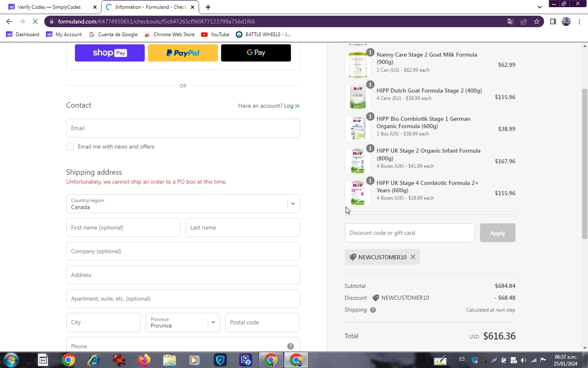
Task: Go back to the previous page
Action: pyautogui.click(x=9, y=22)
